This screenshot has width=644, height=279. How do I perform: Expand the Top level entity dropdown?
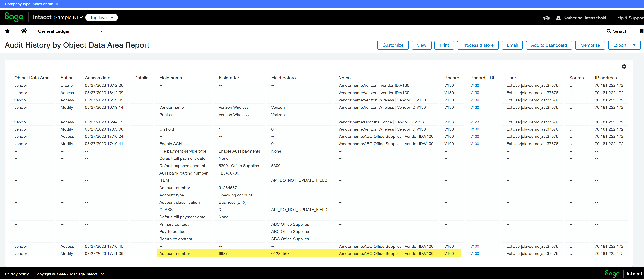coord(102,17)
